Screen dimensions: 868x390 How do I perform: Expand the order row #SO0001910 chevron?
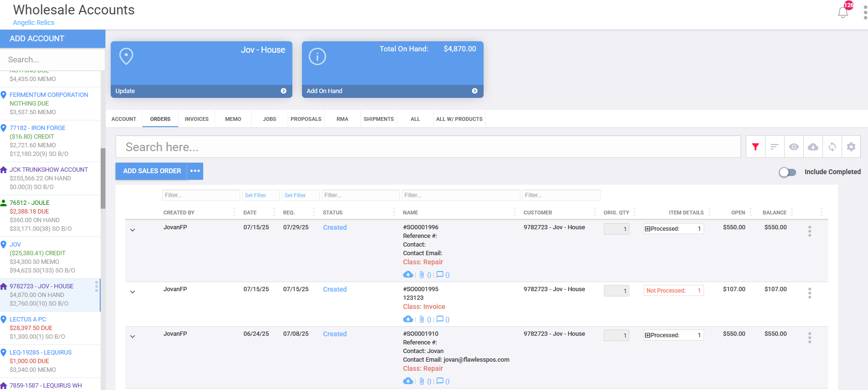[133, 336]
